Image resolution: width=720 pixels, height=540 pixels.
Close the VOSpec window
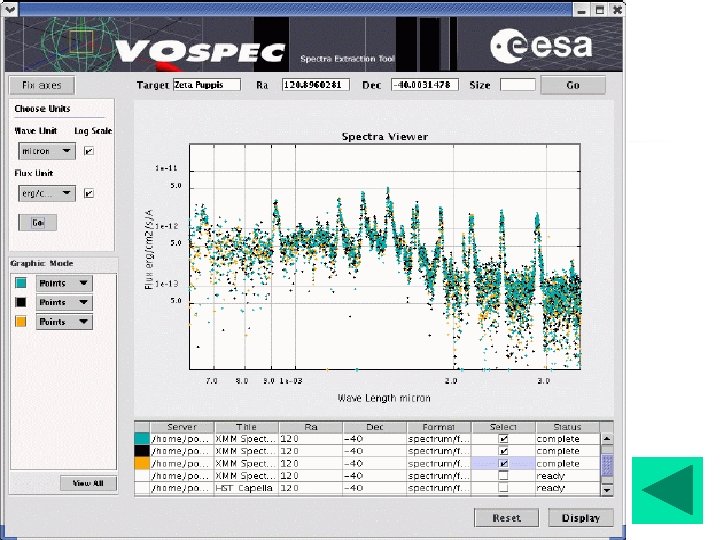pos(617,10)
